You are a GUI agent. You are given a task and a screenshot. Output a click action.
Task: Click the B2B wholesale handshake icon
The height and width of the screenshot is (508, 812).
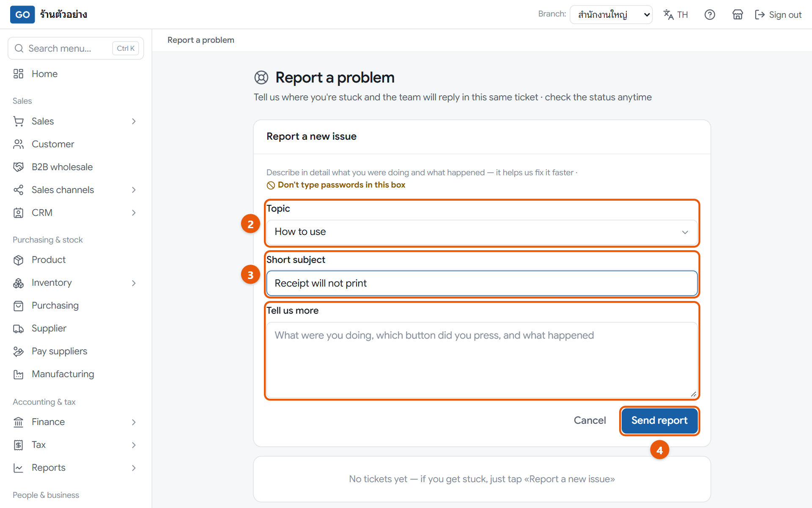coord(18,167)
